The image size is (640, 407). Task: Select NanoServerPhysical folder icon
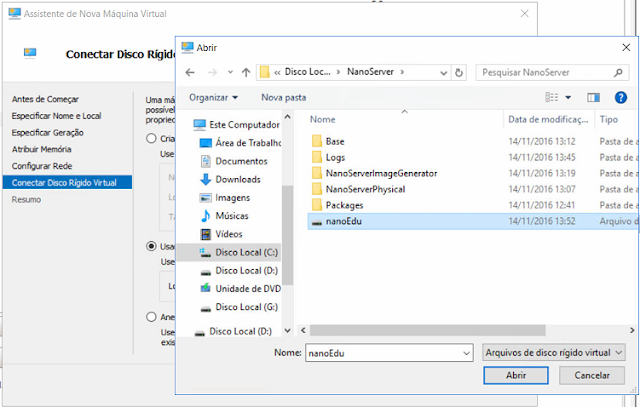click(x=317, y=189)
